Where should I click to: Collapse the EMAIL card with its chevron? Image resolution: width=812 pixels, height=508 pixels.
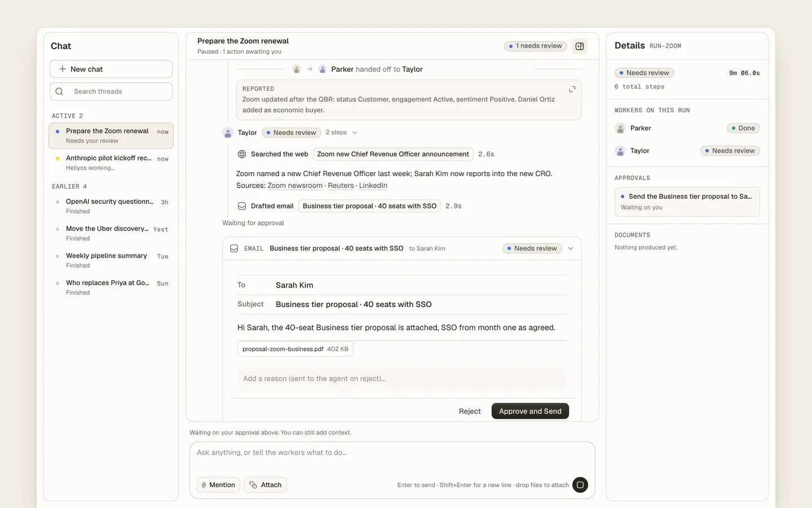(571, 248)
